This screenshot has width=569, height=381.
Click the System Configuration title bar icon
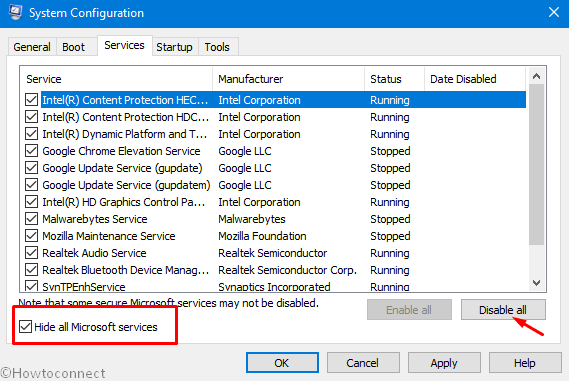pyautogui.click(x=15, y=12)
